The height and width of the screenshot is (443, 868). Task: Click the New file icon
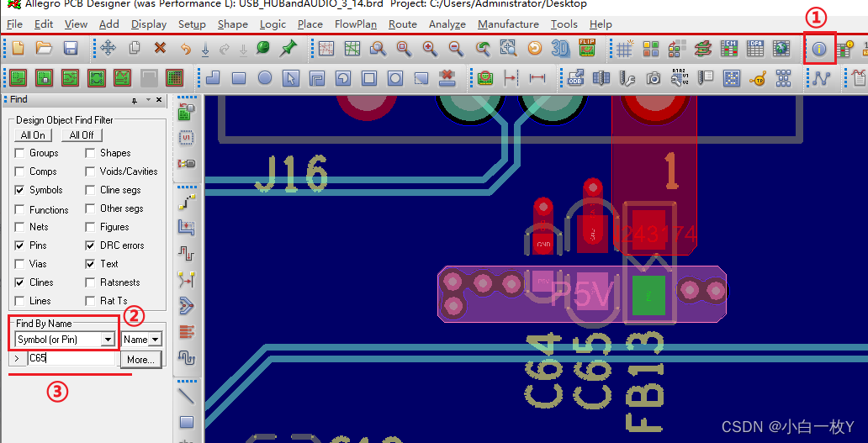pyautogui.click(x=19, y=49)
